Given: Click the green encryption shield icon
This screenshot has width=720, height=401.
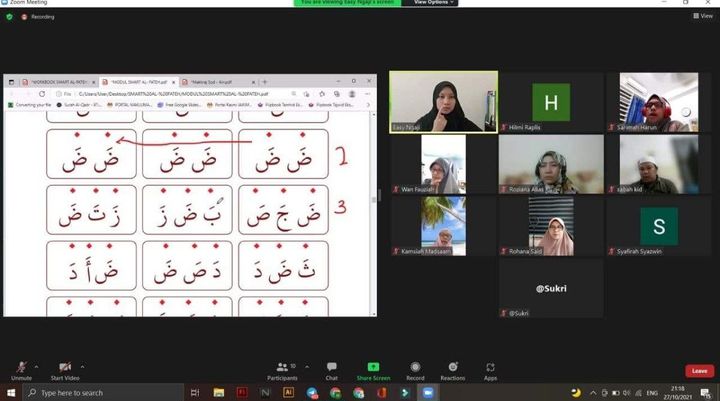Looking at the screenshot, I should (9, 17).
